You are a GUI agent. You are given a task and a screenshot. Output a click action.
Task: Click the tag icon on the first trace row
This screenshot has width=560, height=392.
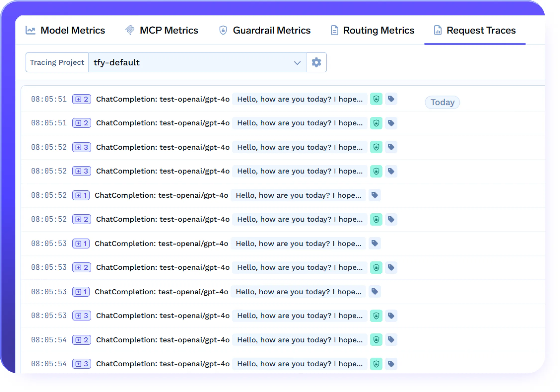(391, 99)
